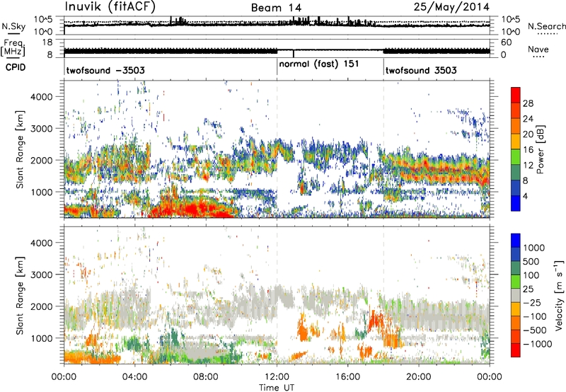Click the '08:00' time axis label
The image size is (566, 392).
click(206, 377)
